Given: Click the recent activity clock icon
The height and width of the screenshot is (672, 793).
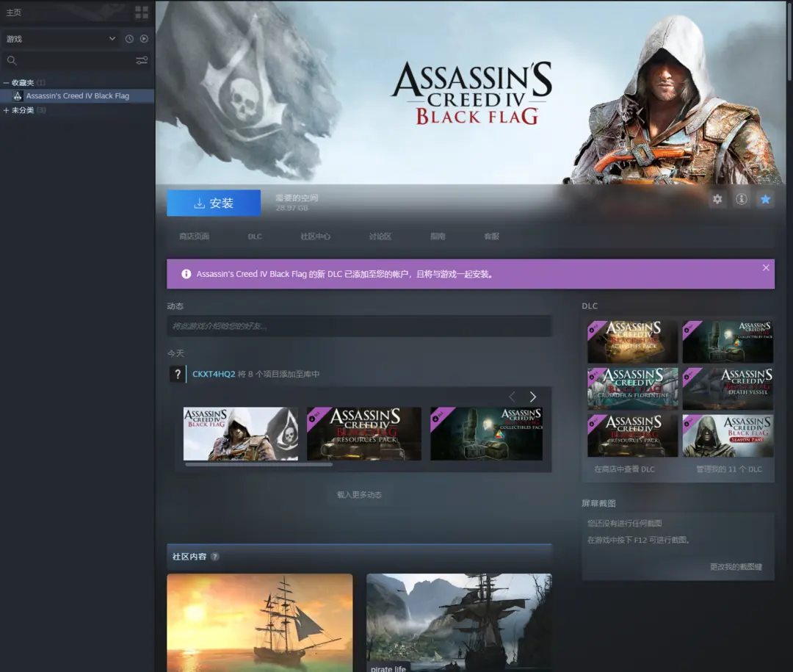Looking at the screenshot, I should [x=129, y=39].
